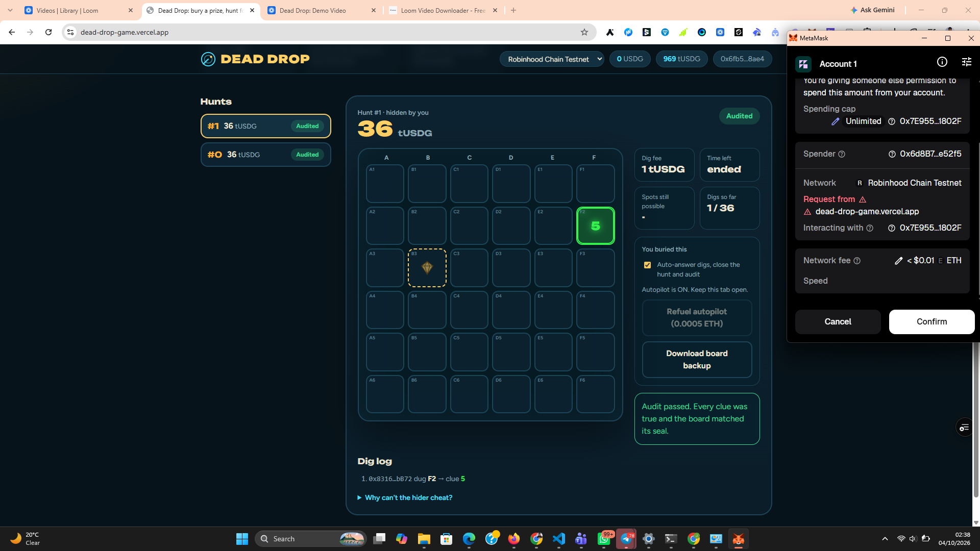Open MetaMask advanced settings sliders icon
The image size is (980, 551).
coord(966,62)
